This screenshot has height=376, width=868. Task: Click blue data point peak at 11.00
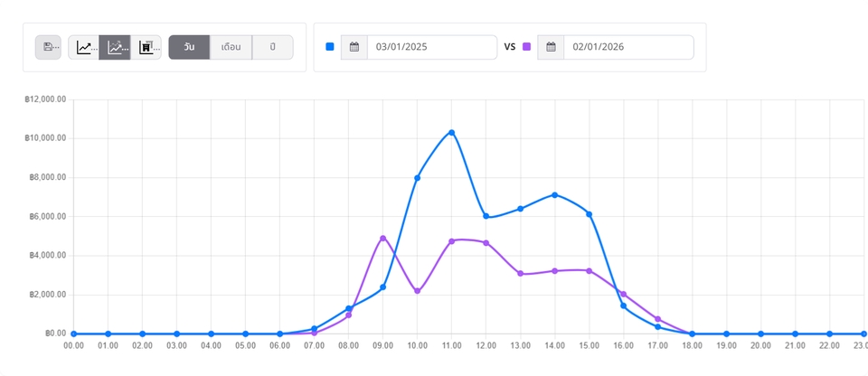(x=452, y=133)
